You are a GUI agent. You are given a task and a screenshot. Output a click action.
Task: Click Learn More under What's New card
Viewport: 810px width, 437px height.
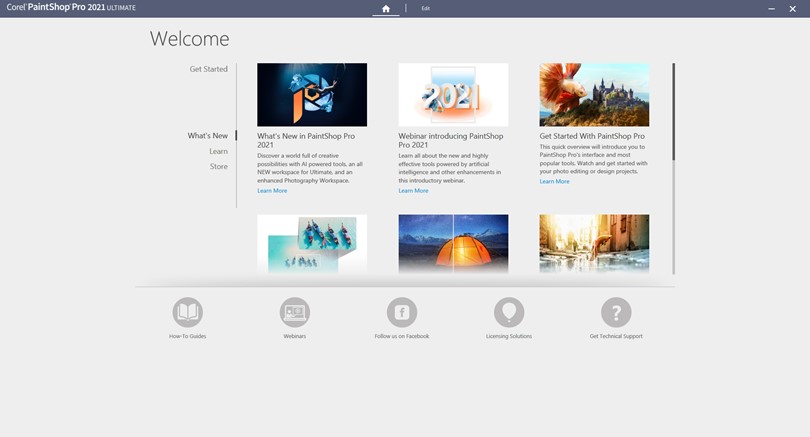tap(272, 191)
